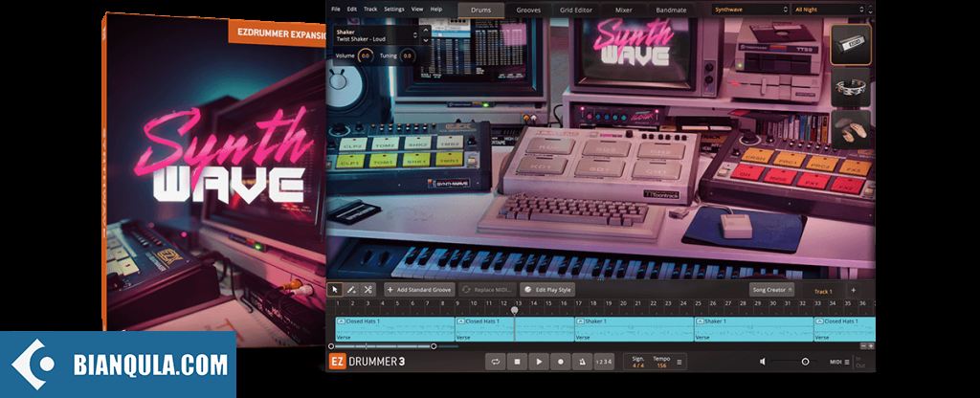Select the pencil draw tool
This screenshot has height=398, width=980.
351,290
